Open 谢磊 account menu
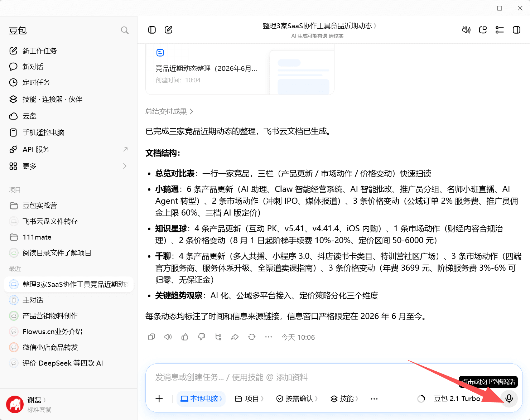 point(37,400)
